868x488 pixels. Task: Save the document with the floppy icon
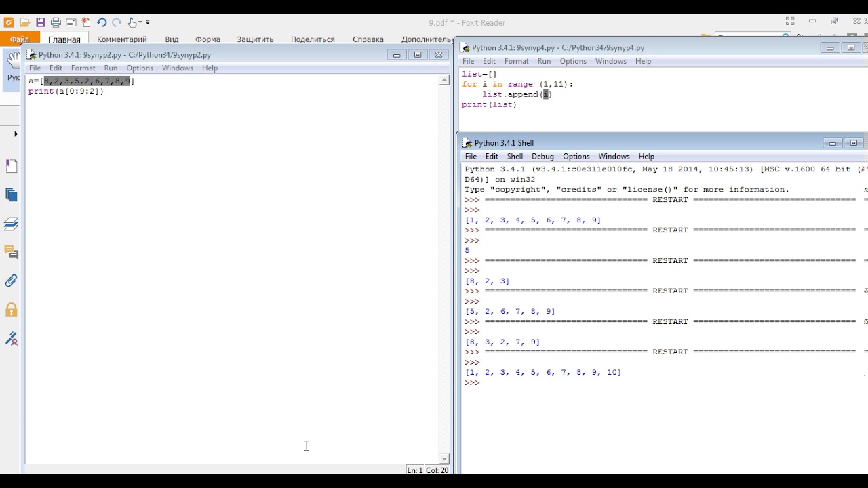pos(40,22)
